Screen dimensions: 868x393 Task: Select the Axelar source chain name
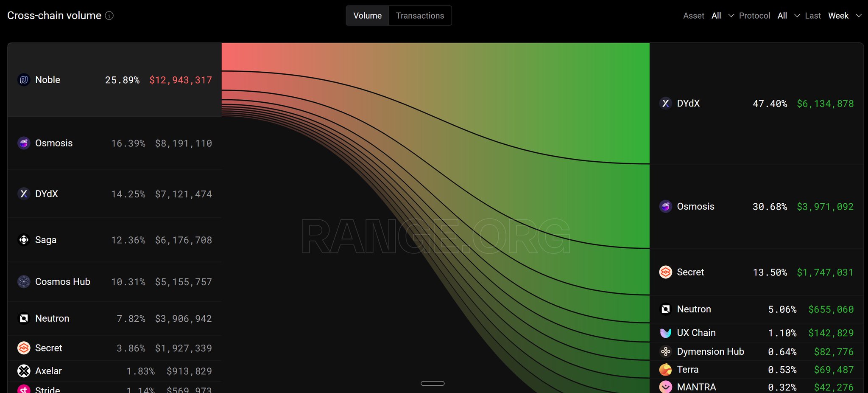[48, 371]
